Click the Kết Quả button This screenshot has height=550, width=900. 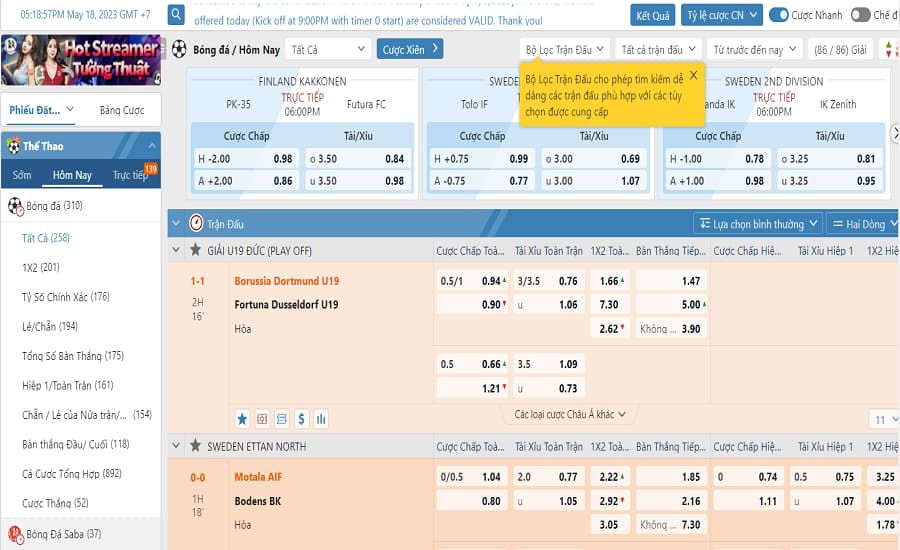click(x=653, y=15)
